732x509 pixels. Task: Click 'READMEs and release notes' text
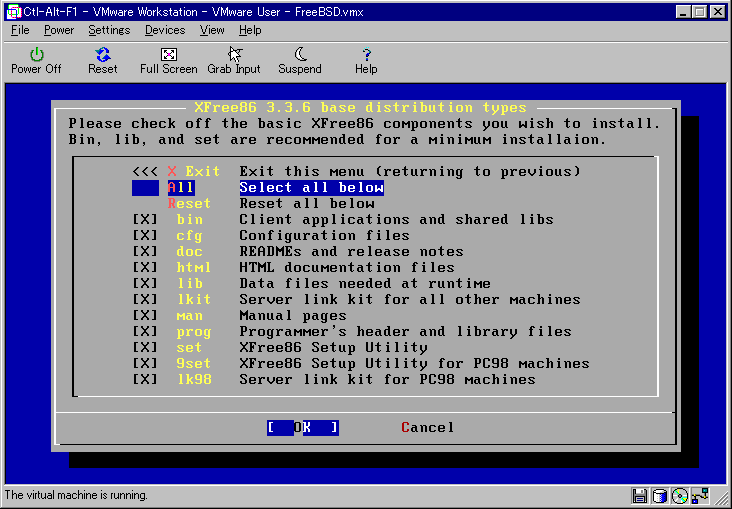351,251
